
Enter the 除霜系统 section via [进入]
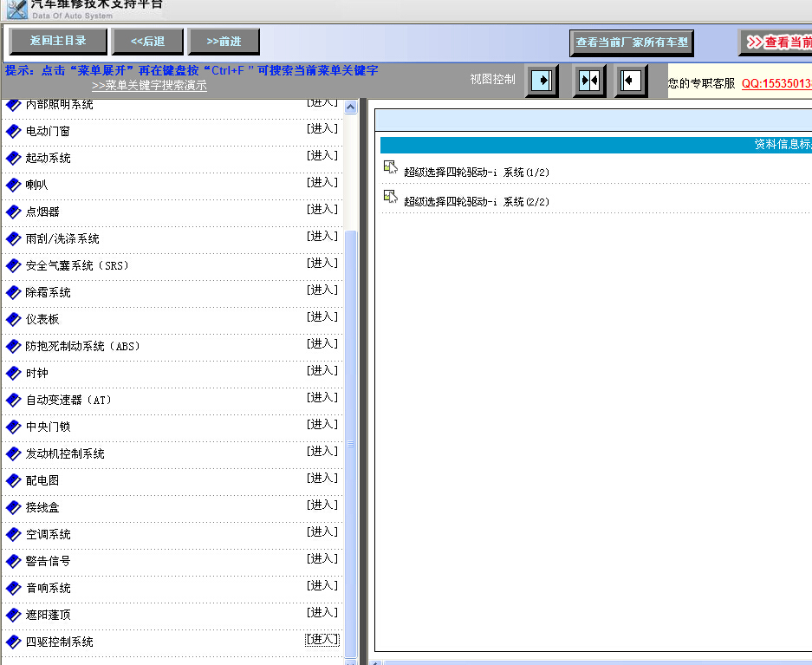pos(322,290)
